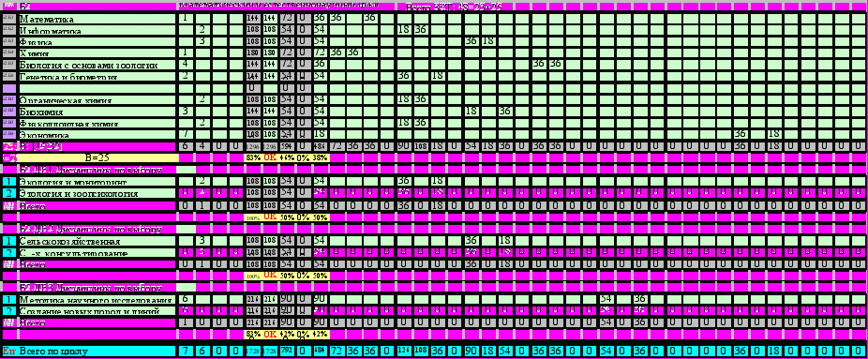Screen dimensions: 868x359
Task: Click the yellow B=25 cell
Action: [98, 157]
